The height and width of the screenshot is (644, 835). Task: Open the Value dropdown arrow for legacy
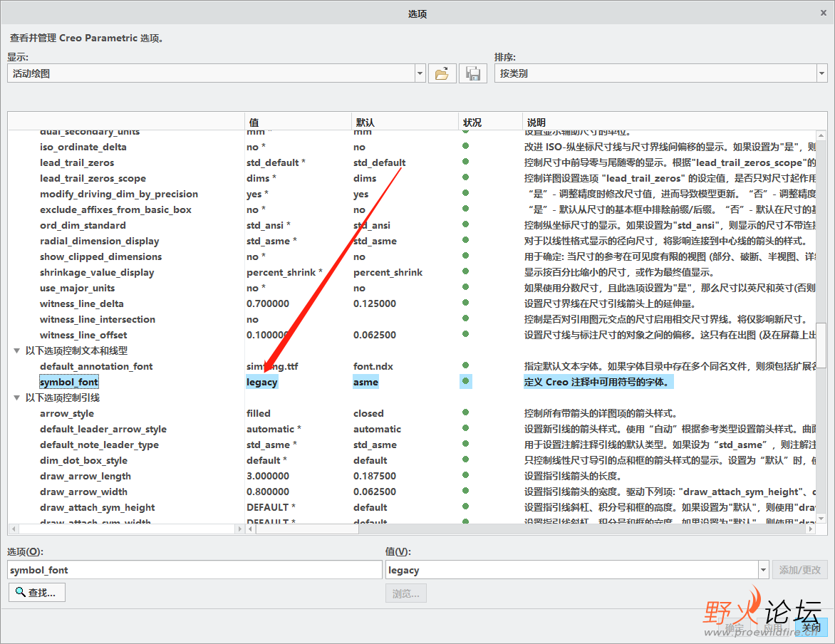coord(764,570)
